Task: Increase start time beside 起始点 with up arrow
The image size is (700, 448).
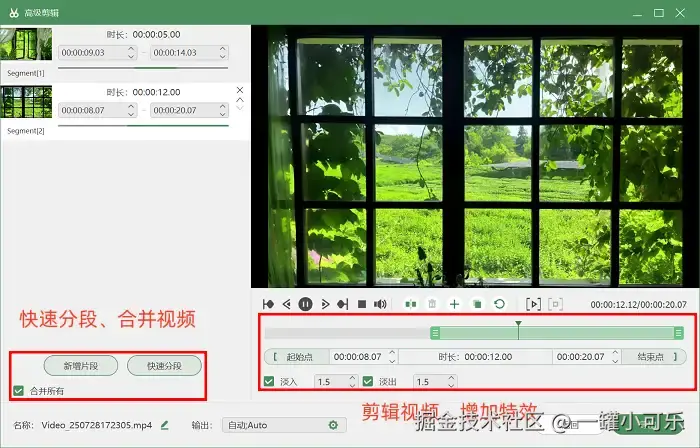Action: 392,353
